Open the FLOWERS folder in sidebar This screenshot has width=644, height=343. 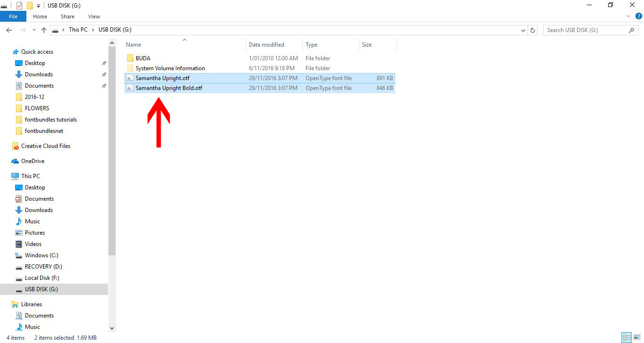[37, 108]
